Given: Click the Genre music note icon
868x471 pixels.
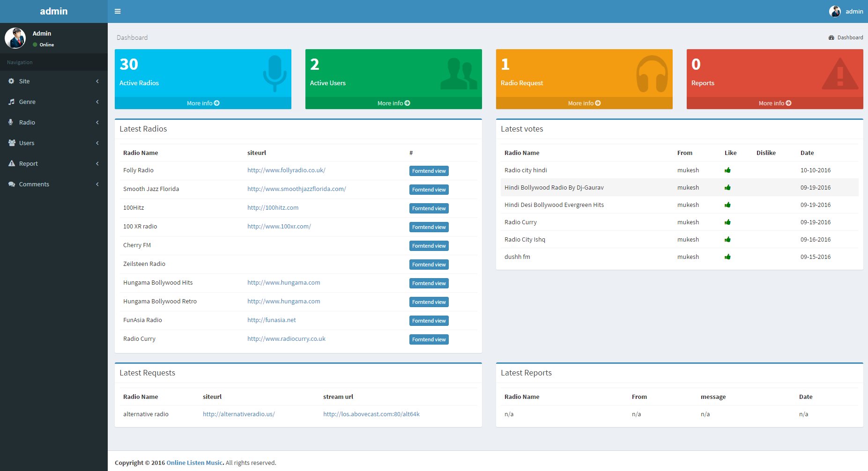Looking at the screenshot, I should tap(11, 102).
